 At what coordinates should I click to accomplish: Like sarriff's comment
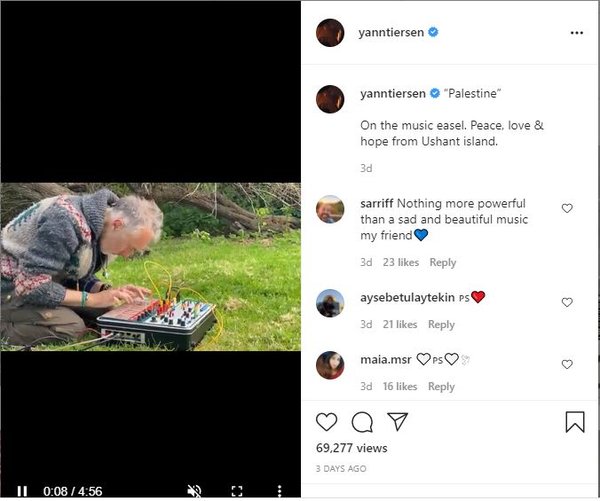click(x=567, y=209)
